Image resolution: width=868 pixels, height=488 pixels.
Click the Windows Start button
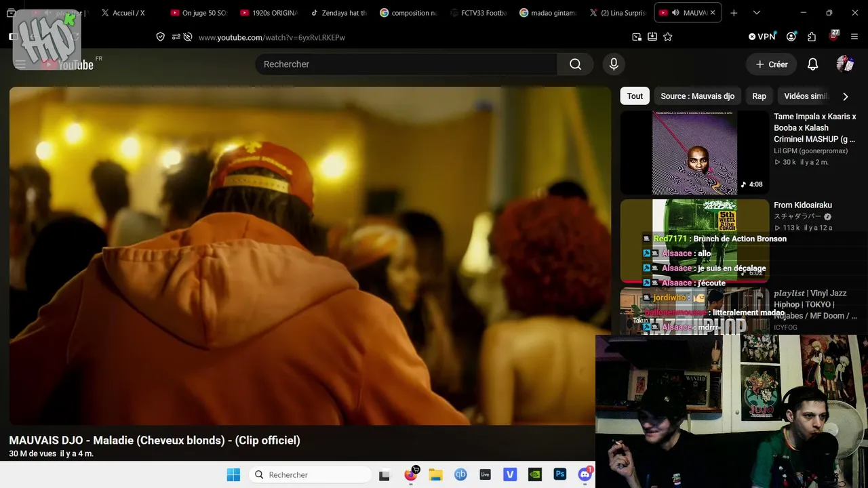coord(233,474)
